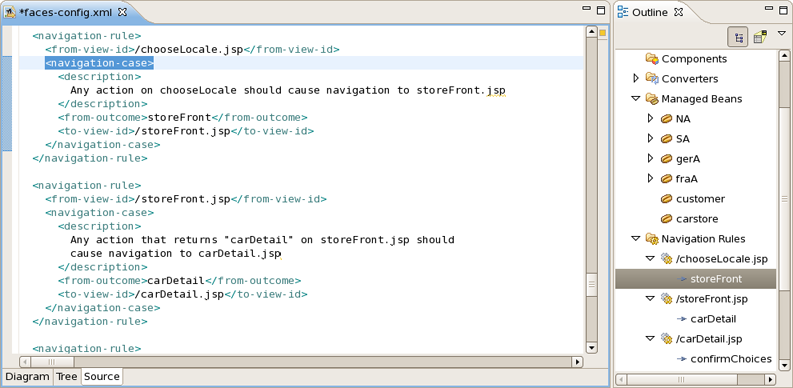
Task: Click the editor horizontal scrollbar thumb
Action: coord(53,362)
